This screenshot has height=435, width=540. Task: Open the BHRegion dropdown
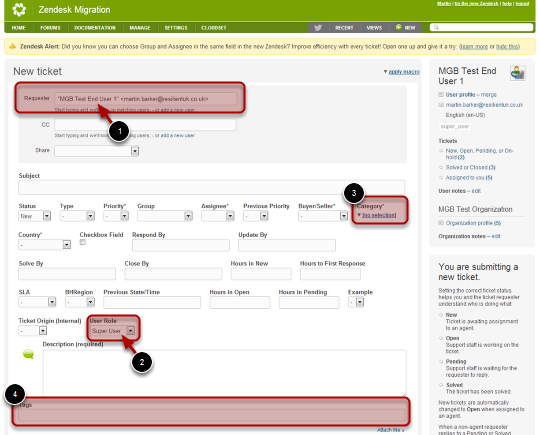tap(80, 302)
